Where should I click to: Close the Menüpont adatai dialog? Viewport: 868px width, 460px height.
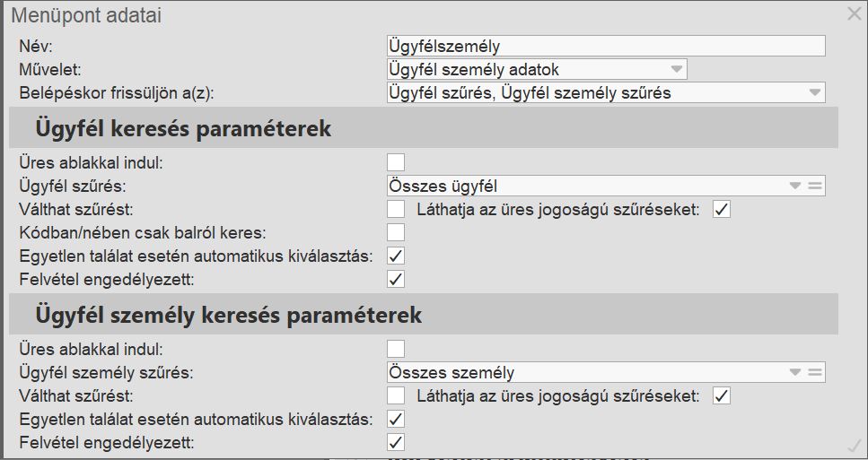(854, 13)
